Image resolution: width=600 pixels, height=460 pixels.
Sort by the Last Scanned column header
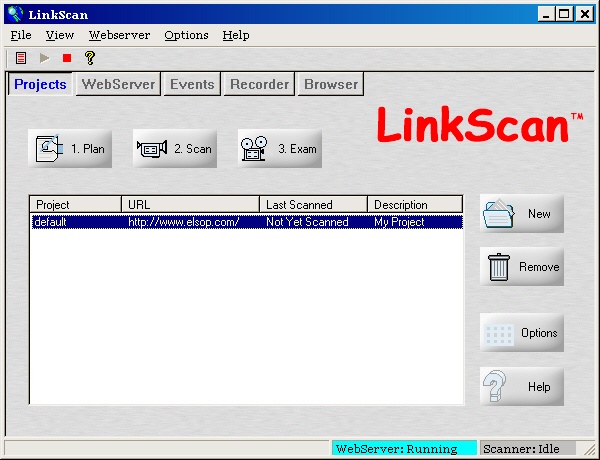pyautogui.click(x=313, y=205)
